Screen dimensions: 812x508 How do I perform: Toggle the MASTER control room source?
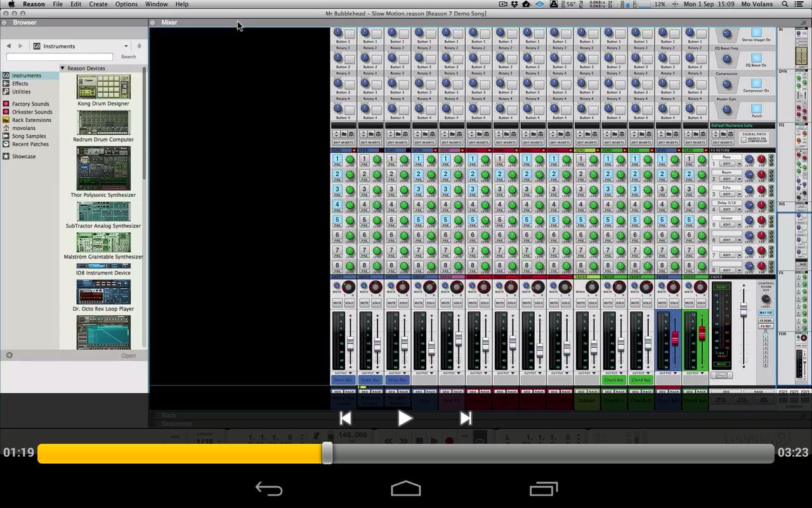coord(766,312)
